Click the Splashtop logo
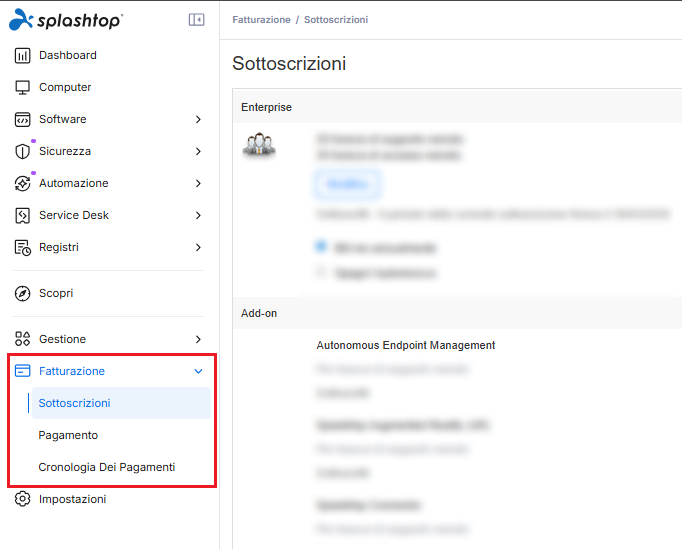 pyautogui.click(x=66, y=20)
